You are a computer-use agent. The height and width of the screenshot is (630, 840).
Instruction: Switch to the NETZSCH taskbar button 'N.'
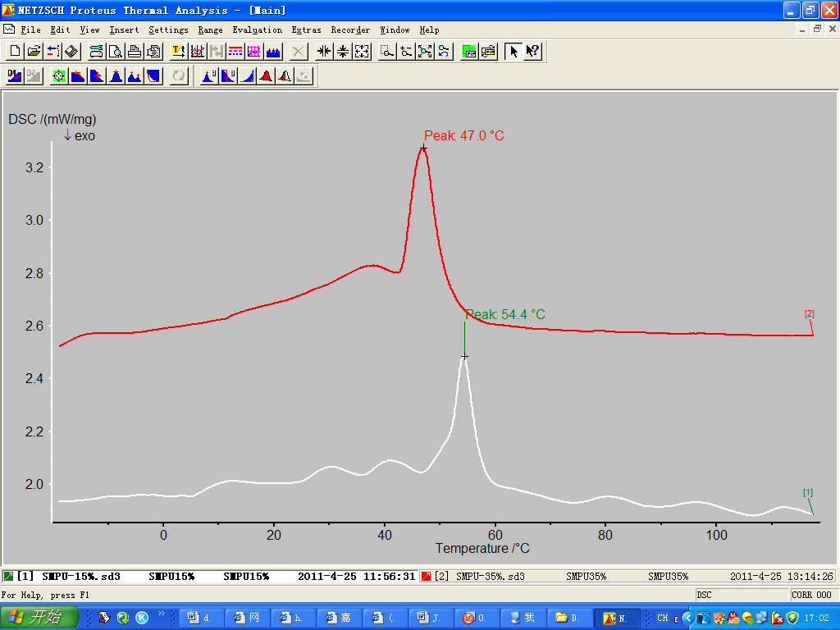[617, 618]
